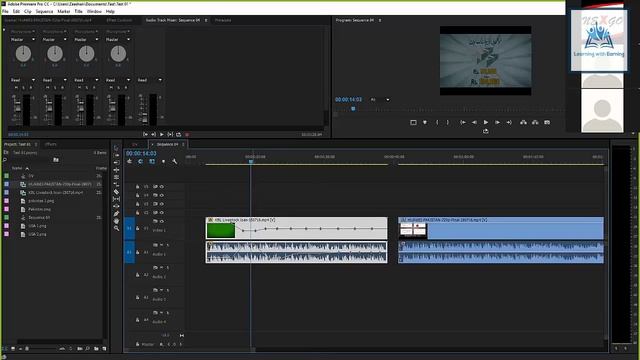Select the Slip tool
640x360 pixels.
(116, 199)
